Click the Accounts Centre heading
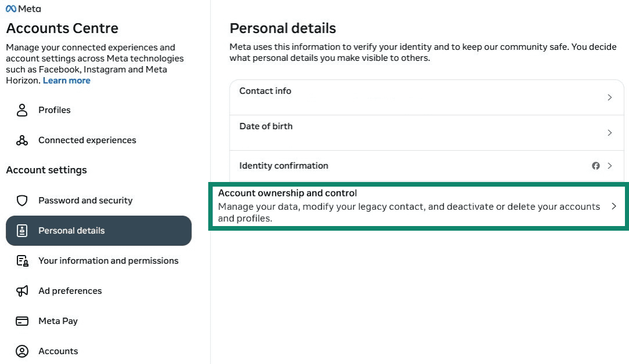The image size is (629, 364). click(x=62, y=28)
